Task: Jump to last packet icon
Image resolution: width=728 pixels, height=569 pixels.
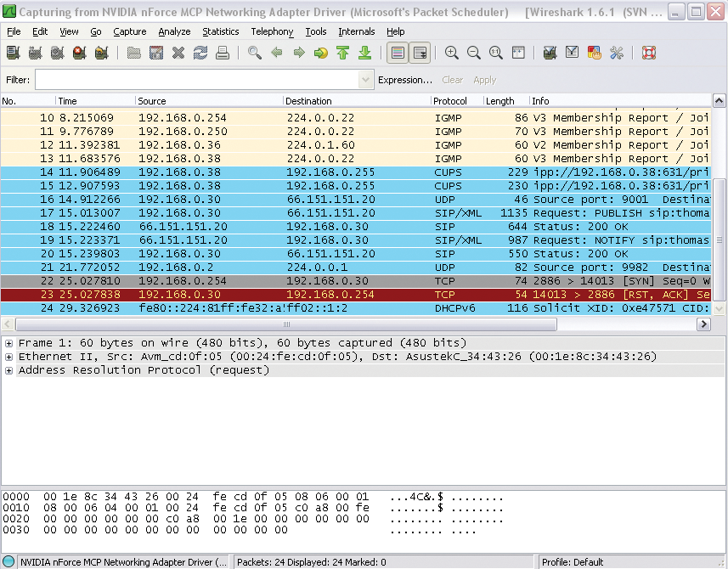Action: click(x=365, y=53)
